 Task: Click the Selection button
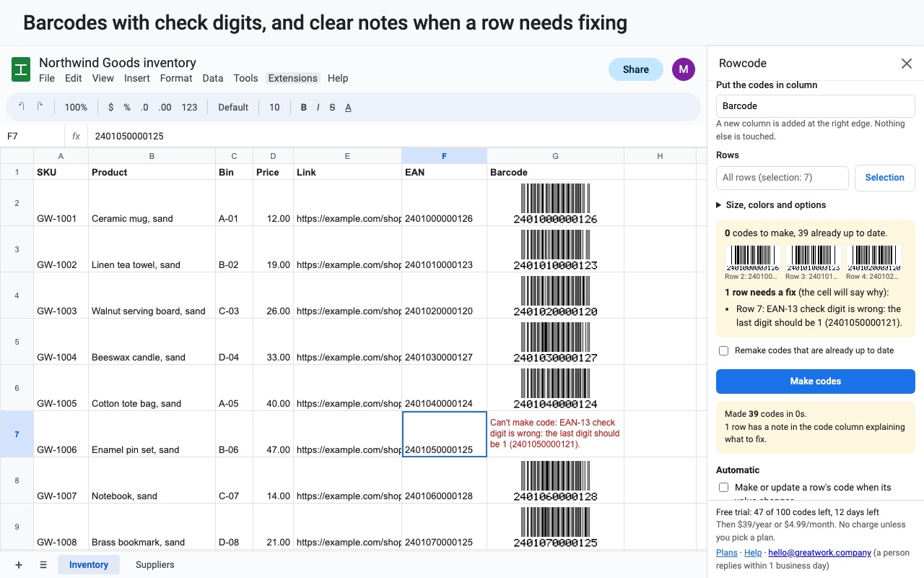(x=885, y=178)
